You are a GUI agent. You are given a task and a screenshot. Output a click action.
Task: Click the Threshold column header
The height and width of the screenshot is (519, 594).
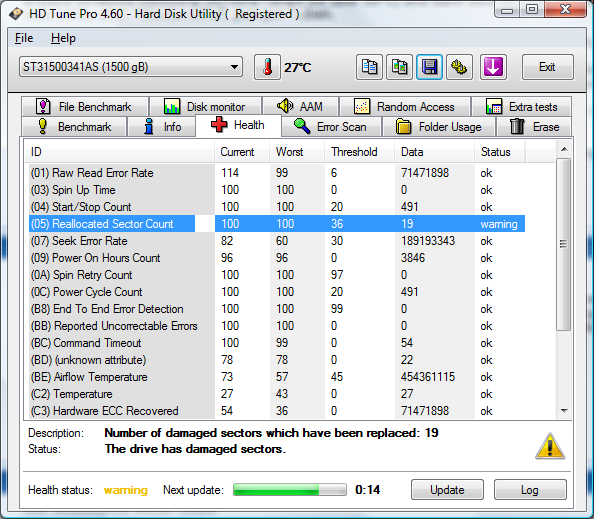click(359, 152)
